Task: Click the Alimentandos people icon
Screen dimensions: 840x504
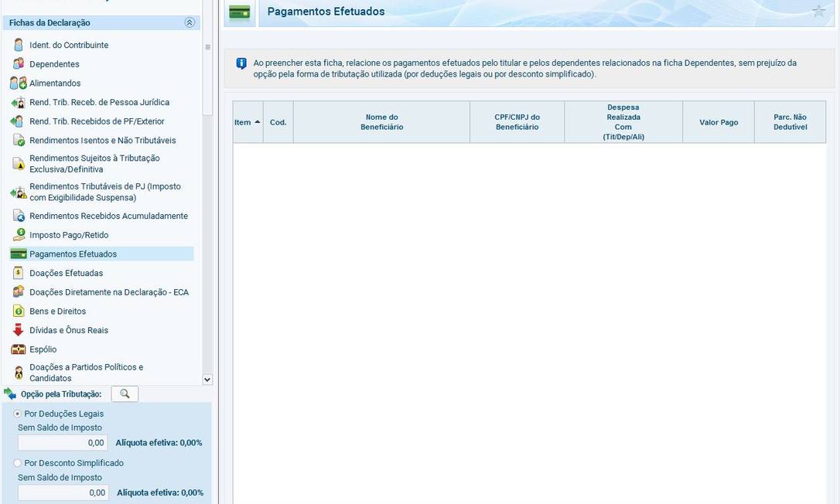Action: click(19, 83)
